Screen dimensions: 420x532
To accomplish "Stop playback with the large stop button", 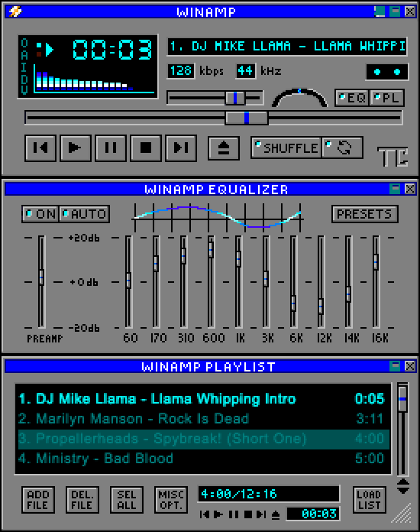I will (146, 148).
